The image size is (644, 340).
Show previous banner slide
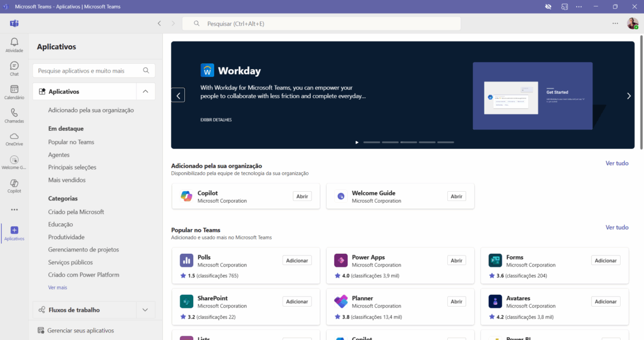(x=178, y=96)
